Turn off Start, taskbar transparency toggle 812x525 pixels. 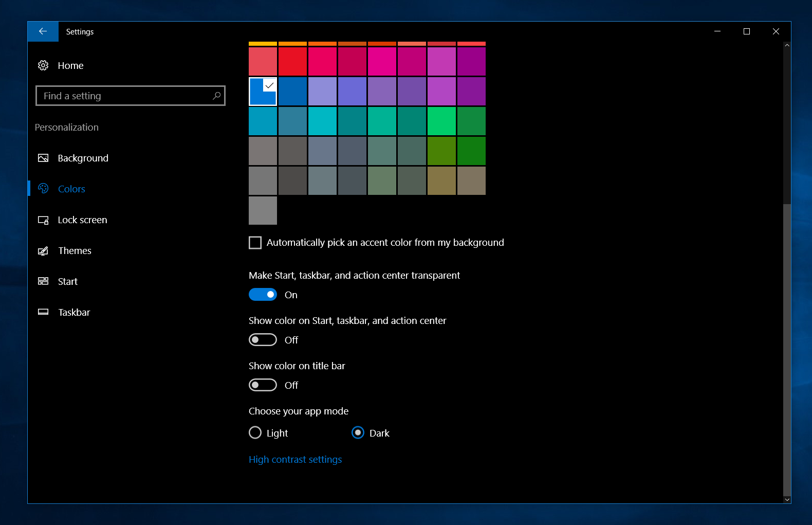point(263,295)
